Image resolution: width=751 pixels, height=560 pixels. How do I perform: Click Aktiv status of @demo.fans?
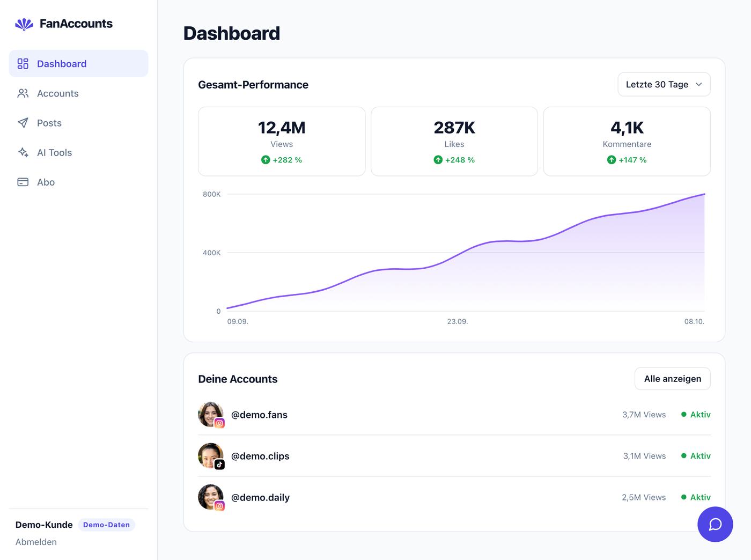pyautogui.click(x=696, y=415)
